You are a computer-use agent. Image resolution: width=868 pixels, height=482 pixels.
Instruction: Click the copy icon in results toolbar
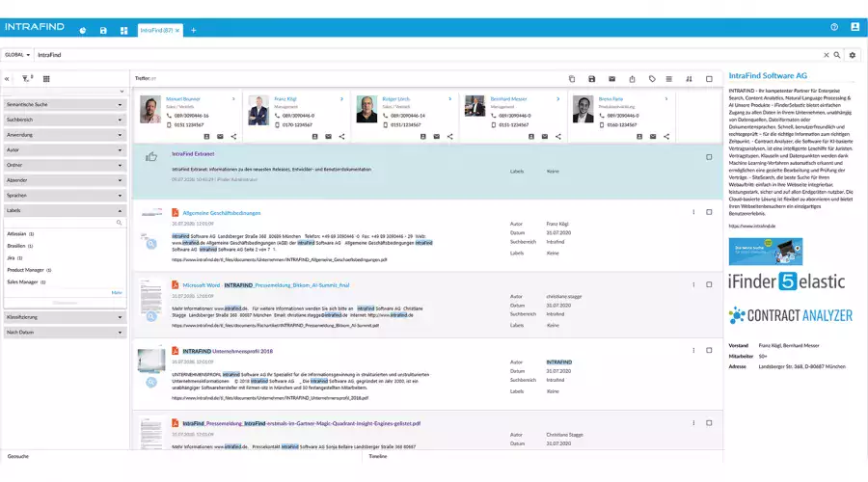tap(572, 79)
